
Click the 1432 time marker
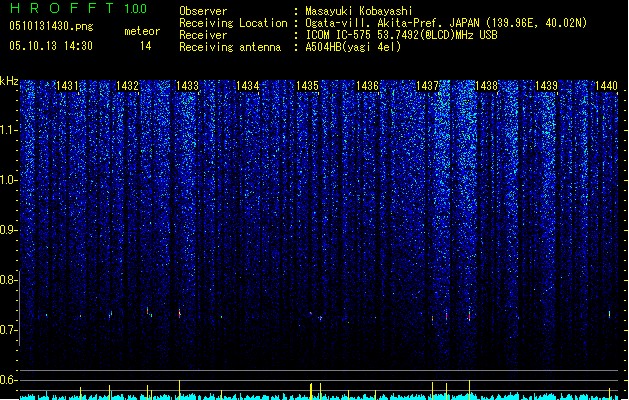(127, 86)
